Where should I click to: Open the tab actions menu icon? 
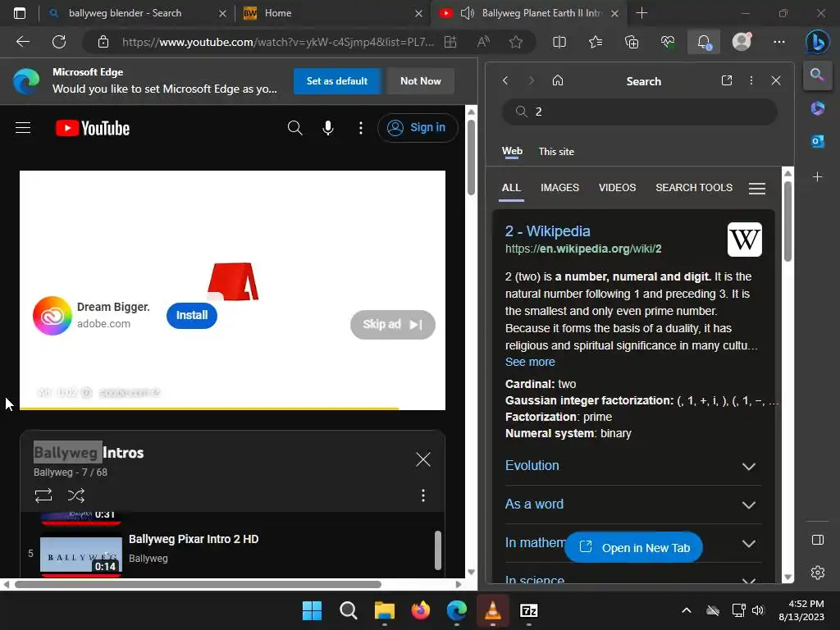(x=20, y=13)
